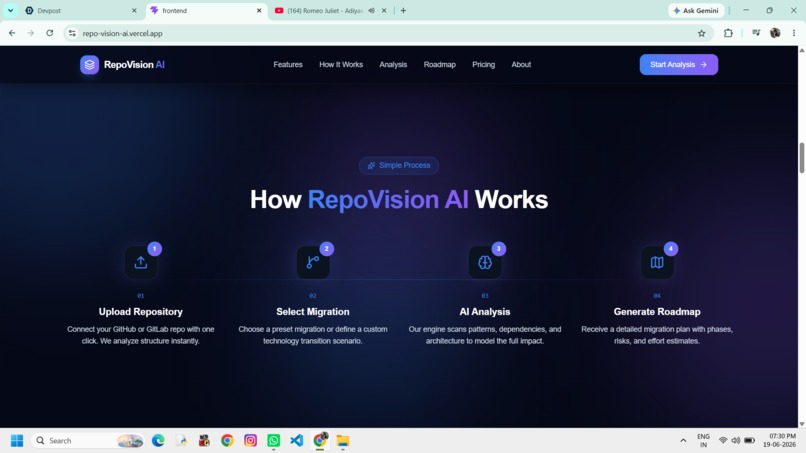The width and height of the screenshot is (806, 453).
Task: Click the Start Analysis button
Action: point(679,65)
